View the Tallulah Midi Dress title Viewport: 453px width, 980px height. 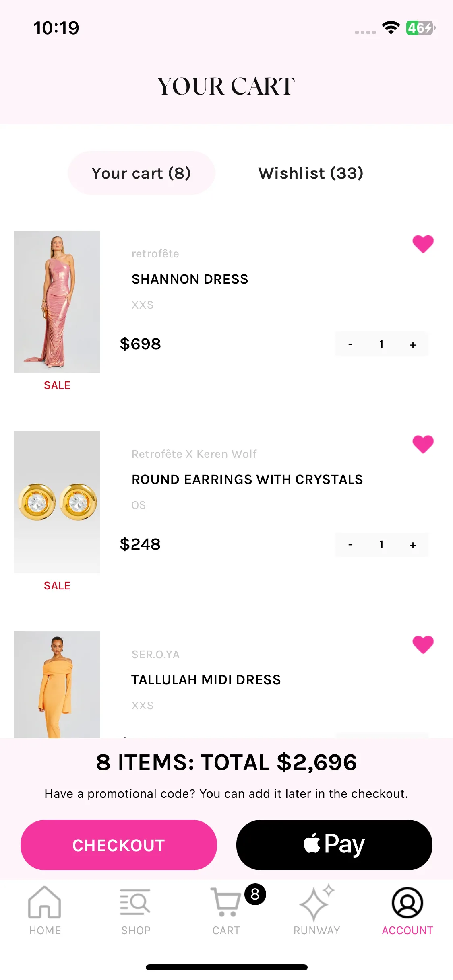[206, 680]
